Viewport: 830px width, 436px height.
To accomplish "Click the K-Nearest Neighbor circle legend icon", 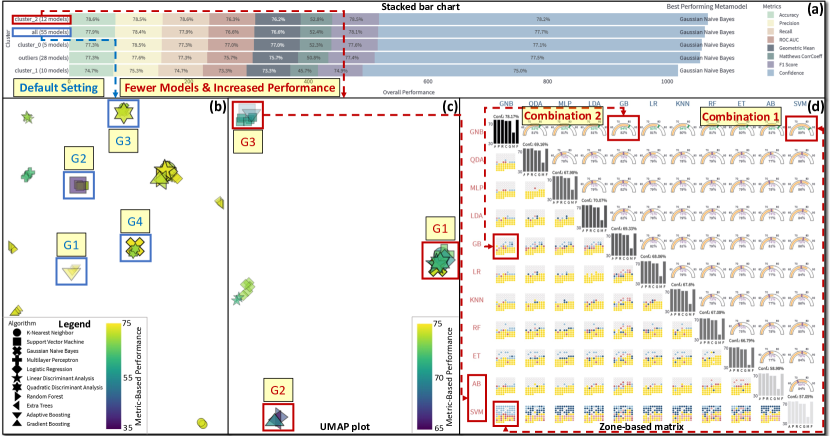I will tap(17, 333).
